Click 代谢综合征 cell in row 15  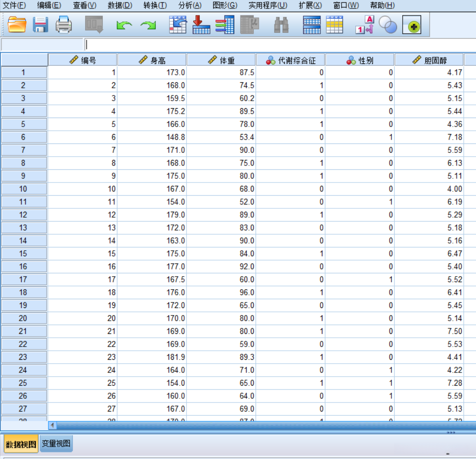290,253
